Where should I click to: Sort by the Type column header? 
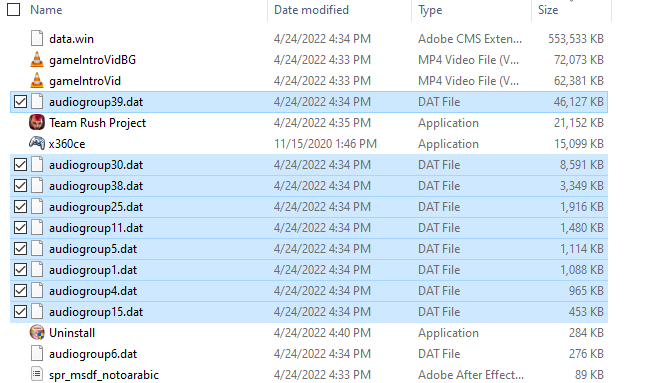pos(430,10)
